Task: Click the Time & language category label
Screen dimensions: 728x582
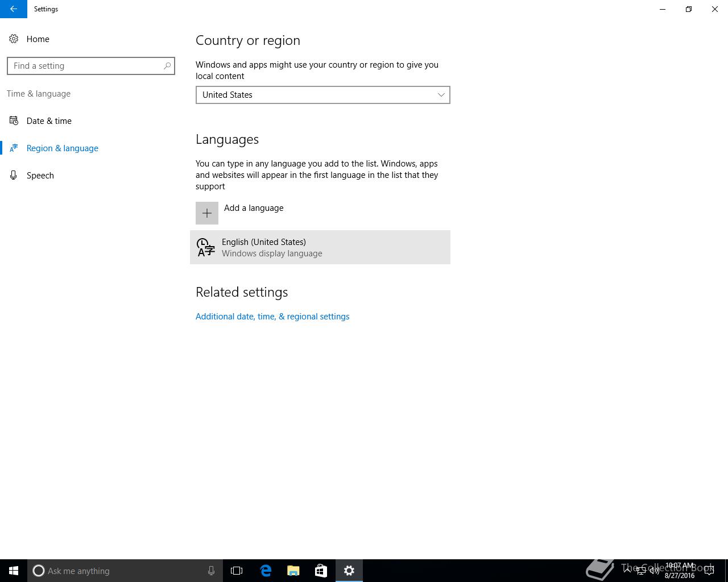Action: pos(39,94)
